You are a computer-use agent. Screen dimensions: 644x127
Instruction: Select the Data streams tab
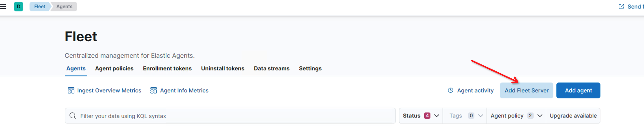271,68
